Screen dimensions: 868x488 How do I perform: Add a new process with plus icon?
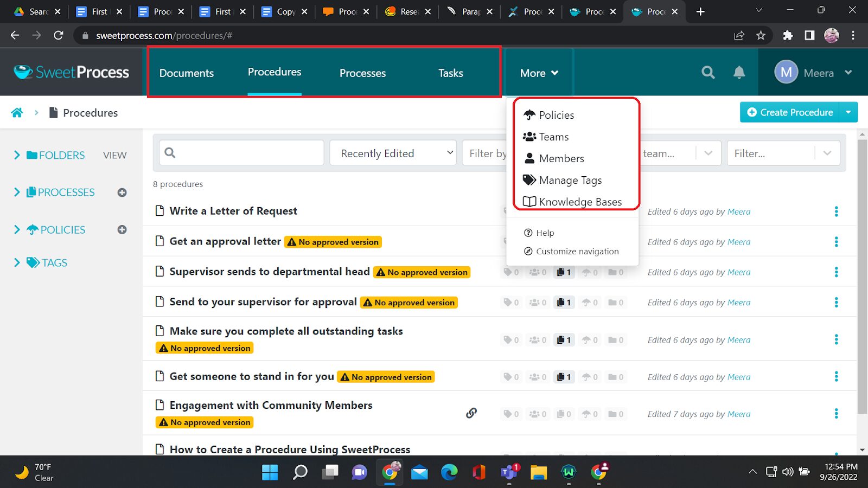pyautogui.click(x=122, y=192)
